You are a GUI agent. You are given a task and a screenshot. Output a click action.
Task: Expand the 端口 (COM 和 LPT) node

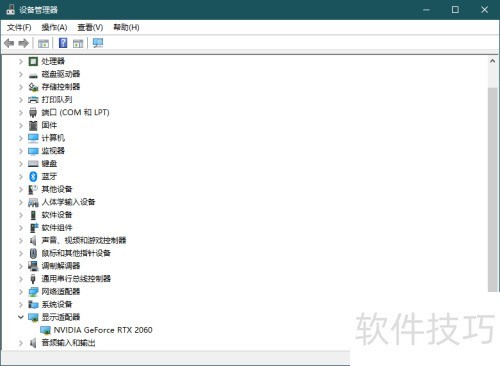coord(21,113)
